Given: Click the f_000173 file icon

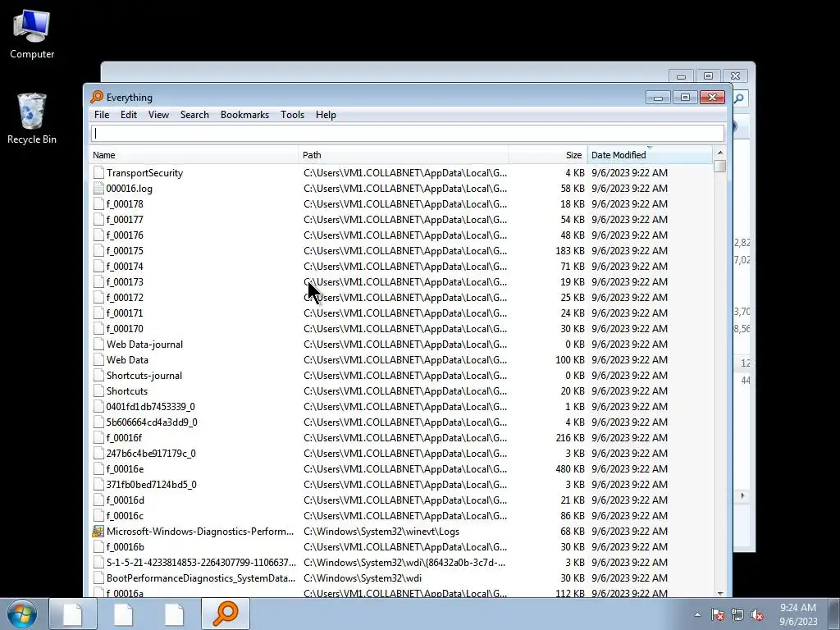Looking at the screenshot, I should pos(98,281).
